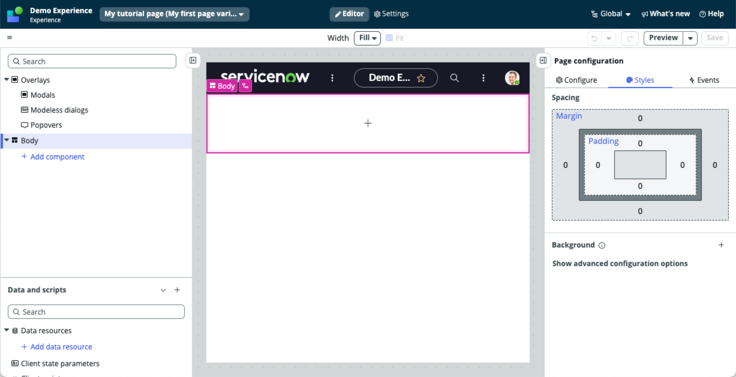
Task: Click the search magnifier in preview header
Action: tap(454, 78)
